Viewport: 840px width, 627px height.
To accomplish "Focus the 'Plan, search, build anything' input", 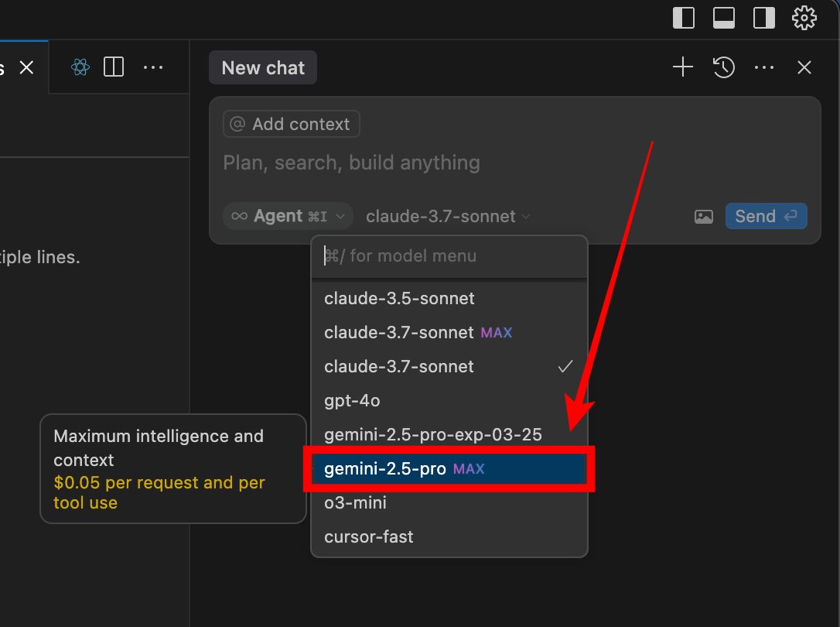I will pyautogui.click(x=351, y=163).
